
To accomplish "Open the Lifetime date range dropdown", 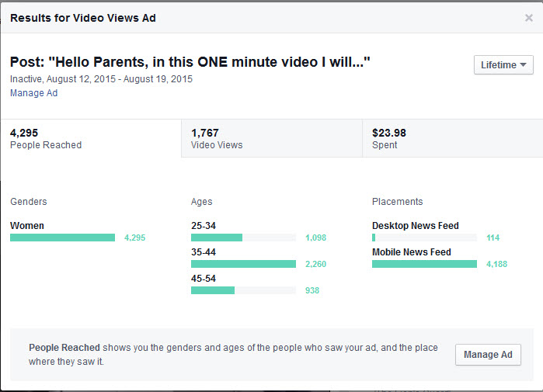I will 503,65.
